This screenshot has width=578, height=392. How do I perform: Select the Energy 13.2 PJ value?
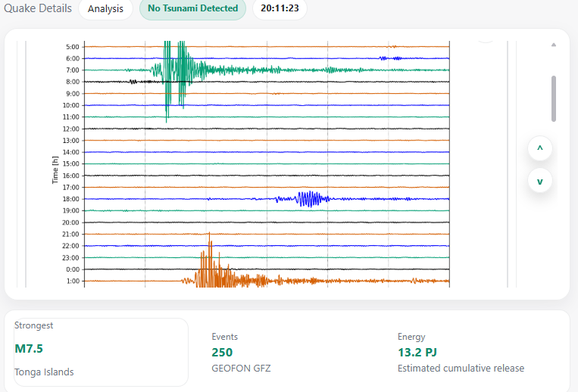(x=417, y=352)
